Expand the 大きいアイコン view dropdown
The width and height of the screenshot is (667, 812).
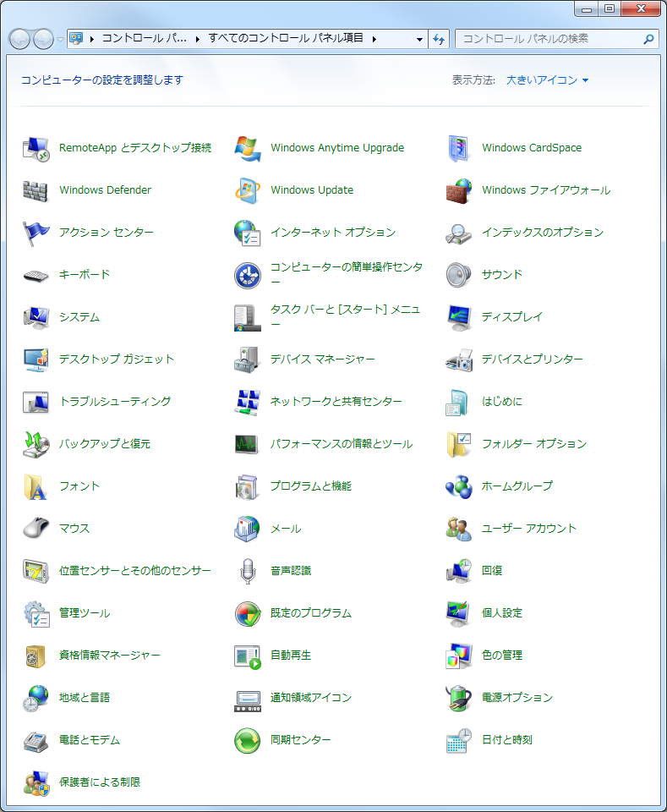pyautogui.click(x=547, y=80)
